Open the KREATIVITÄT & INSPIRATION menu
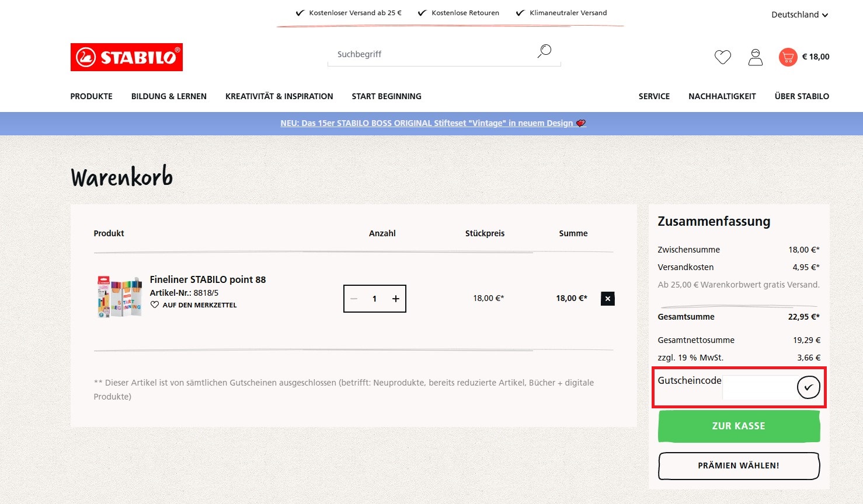863x504 pixels. coord(279,96)
